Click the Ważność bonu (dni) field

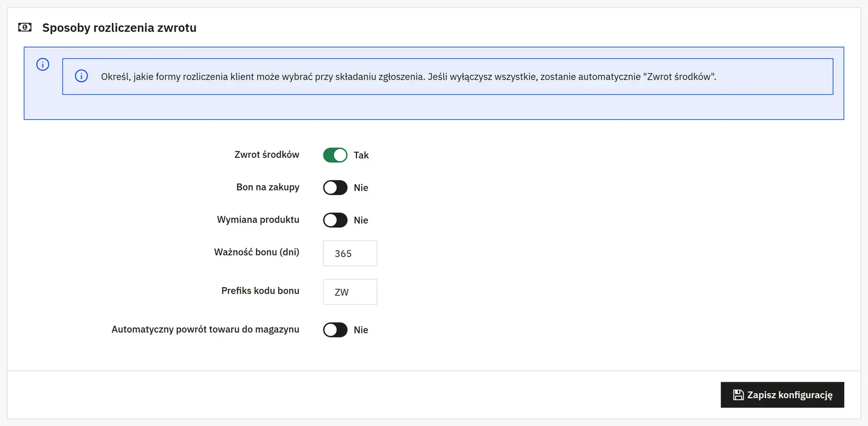tap(350, 253)
